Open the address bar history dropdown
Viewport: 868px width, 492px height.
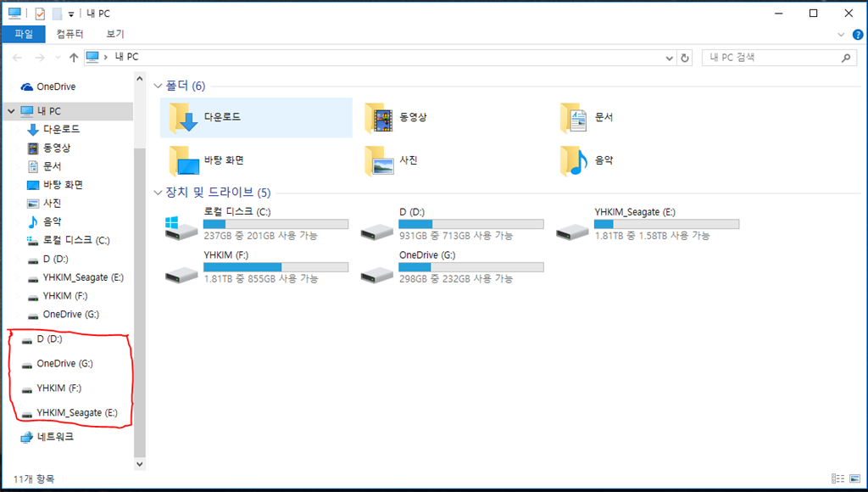669,58
